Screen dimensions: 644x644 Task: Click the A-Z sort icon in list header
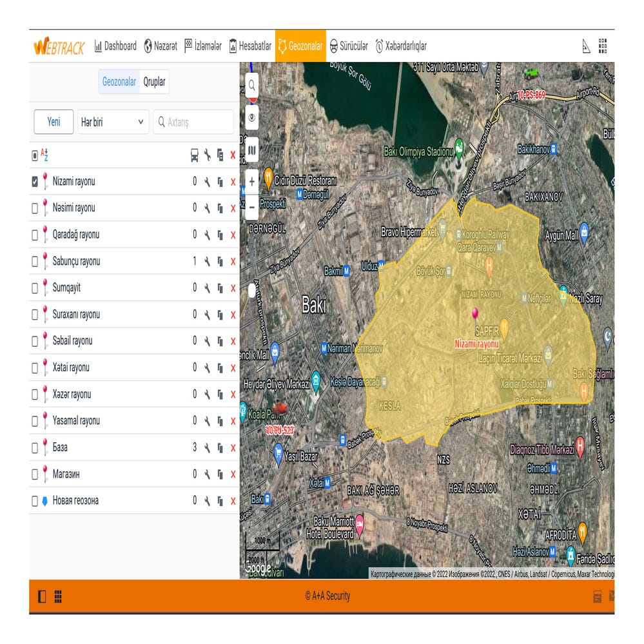tap(44, 155)
